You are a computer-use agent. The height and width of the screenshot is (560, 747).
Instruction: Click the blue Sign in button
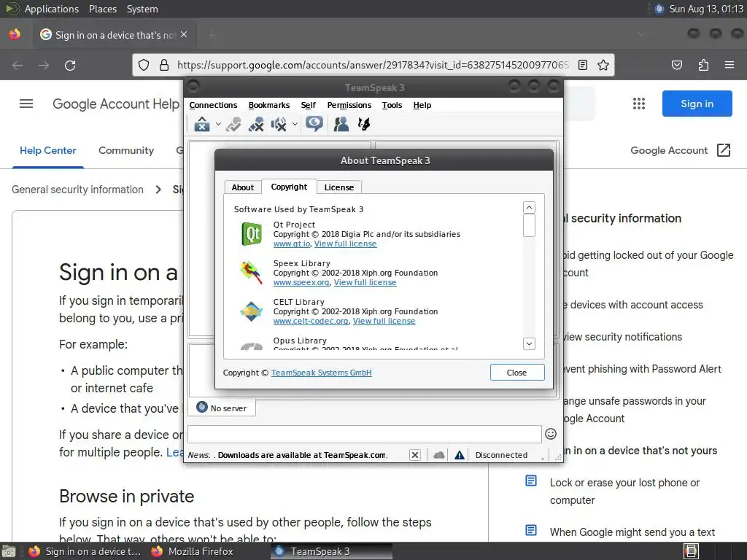tap(697, 104)
